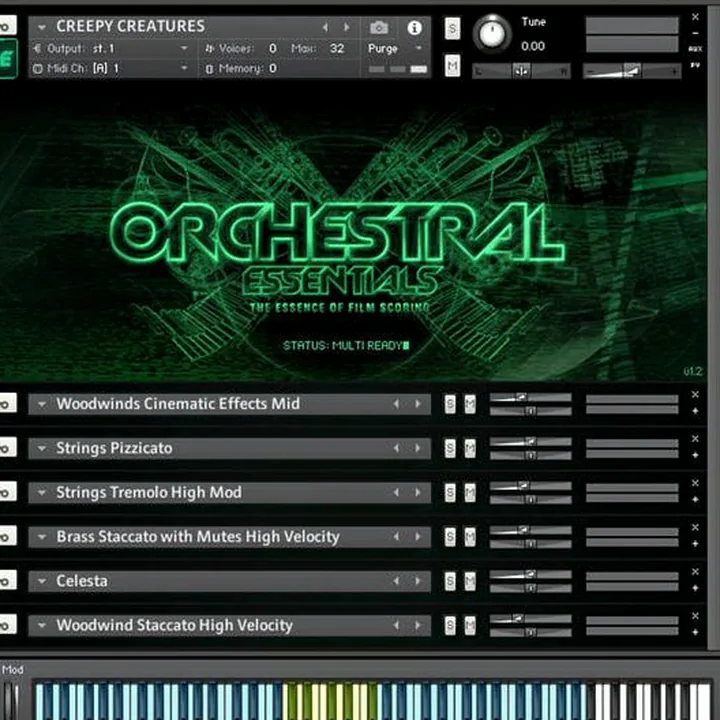Solo Woodwind Staccato High Velocity
The height and width of the screenshot is (720, 720).
pyautogui.click(x=450, y=625)
